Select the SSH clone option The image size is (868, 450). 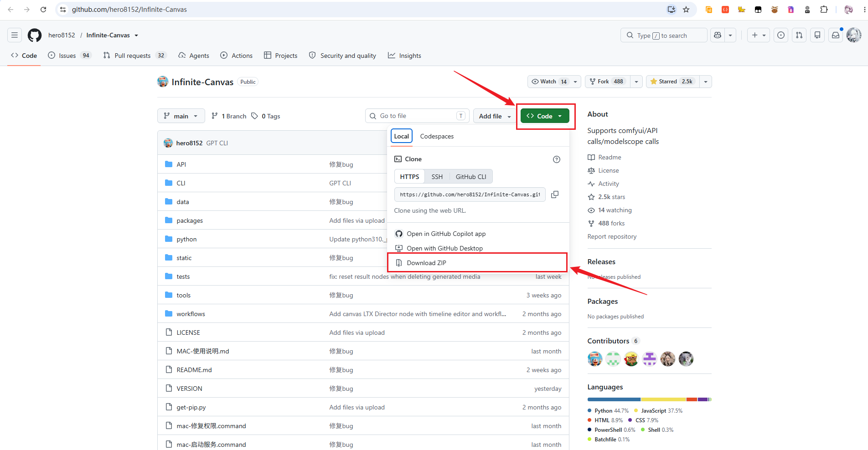click(437, 177)
